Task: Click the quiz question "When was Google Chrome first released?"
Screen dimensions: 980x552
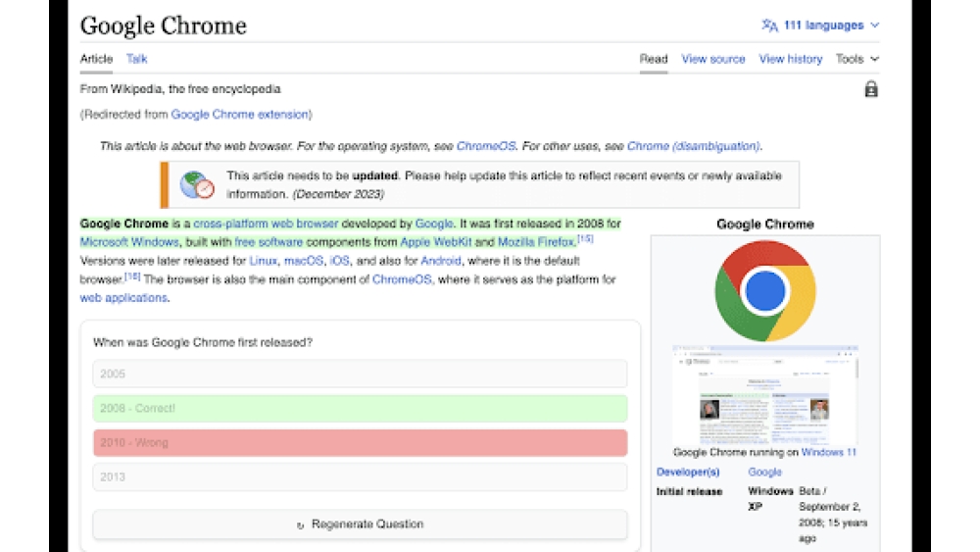Action: click(203, 342)
